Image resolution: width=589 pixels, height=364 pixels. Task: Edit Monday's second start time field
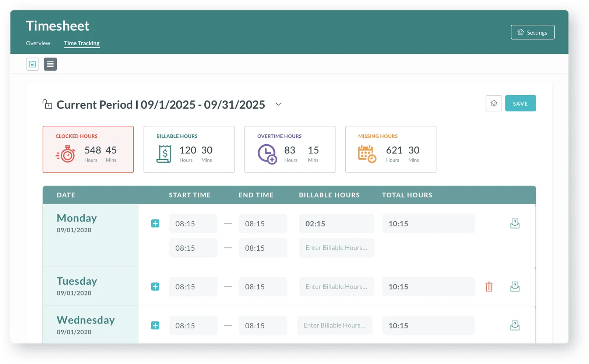click(x=193, y=248)
